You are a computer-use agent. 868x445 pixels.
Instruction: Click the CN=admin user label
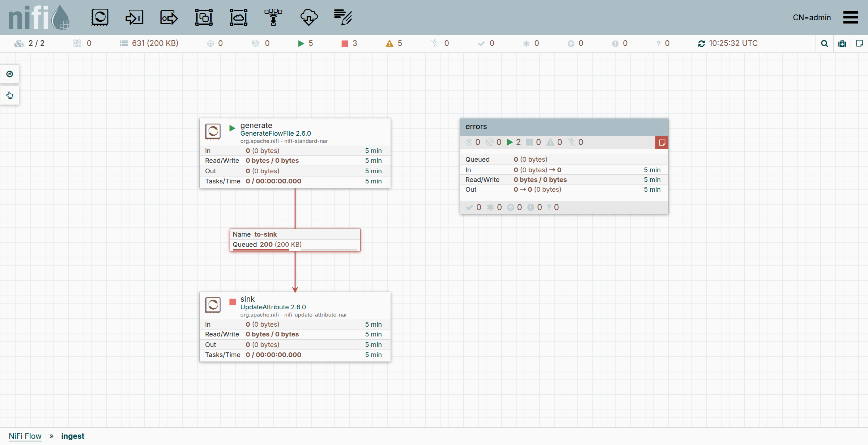pos(812,17)
